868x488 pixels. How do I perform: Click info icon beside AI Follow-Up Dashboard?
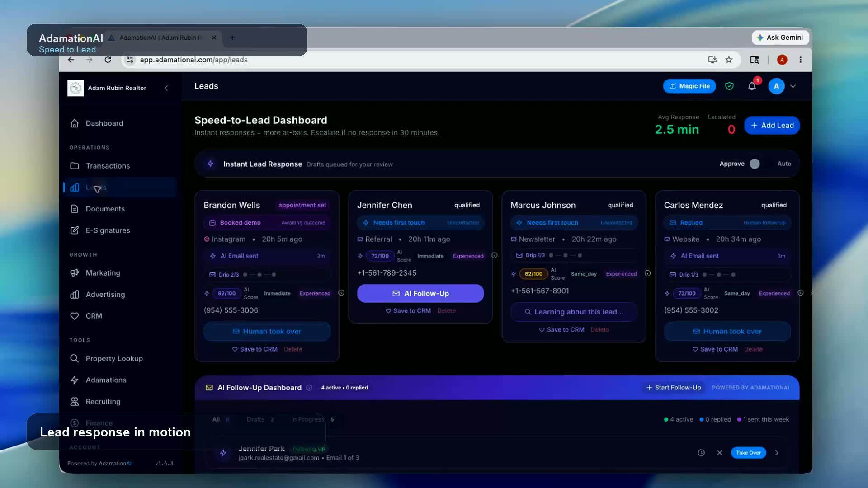coord(309,388)
